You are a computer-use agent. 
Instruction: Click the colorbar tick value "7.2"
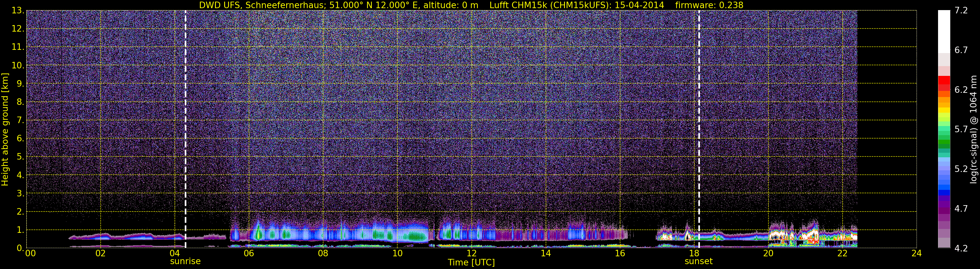961,10
